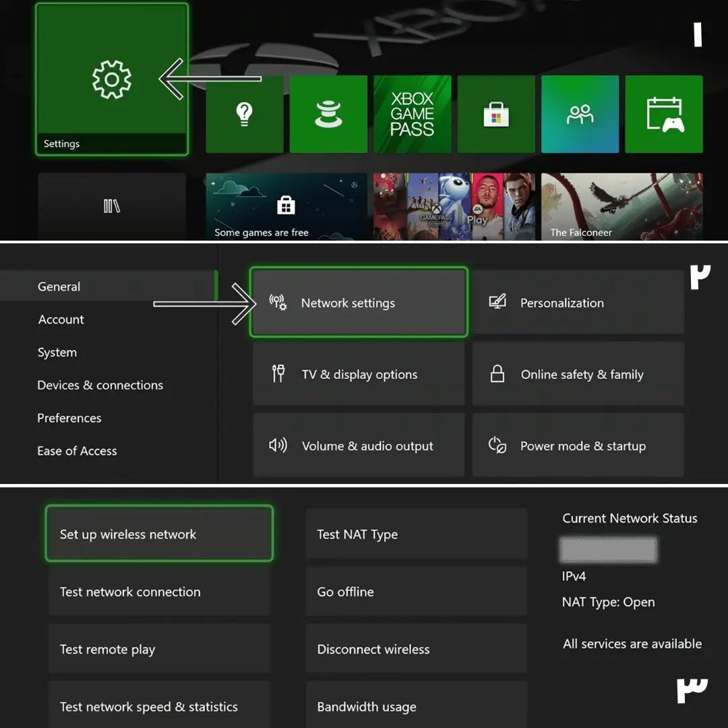Open the lightbulb tips tile
This screenshot has width=728, height=728.
click(244, 114)
